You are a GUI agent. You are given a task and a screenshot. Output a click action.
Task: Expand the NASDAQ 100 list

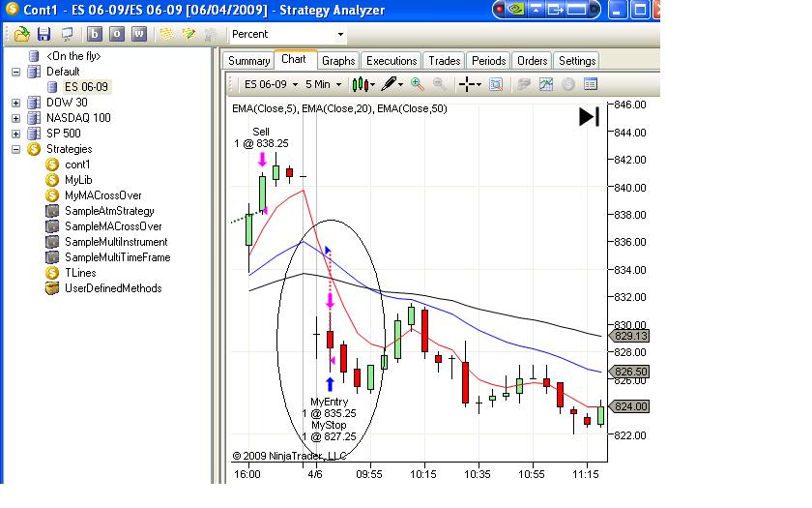coord(16,118)
